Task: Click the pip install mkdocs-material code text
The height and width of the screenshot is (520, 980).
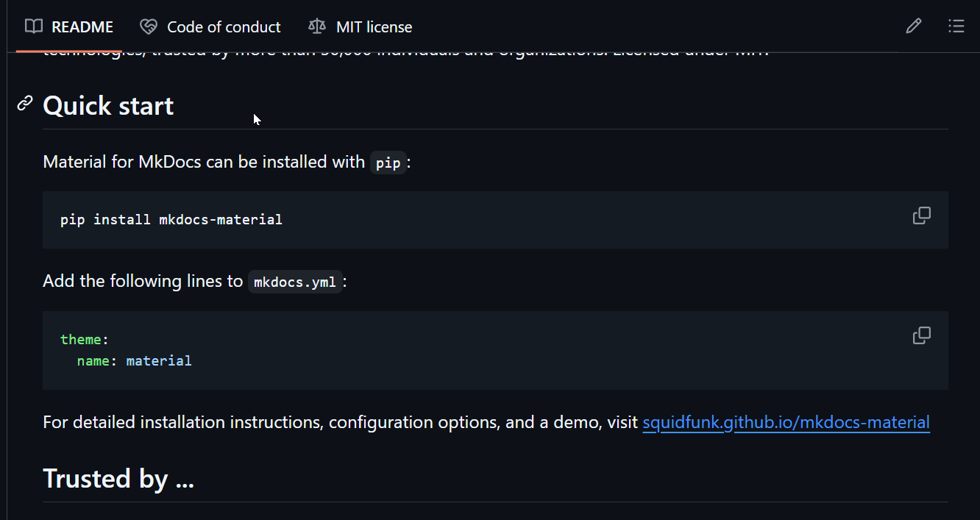Action: pyautogui.click(x=171, y=219)
